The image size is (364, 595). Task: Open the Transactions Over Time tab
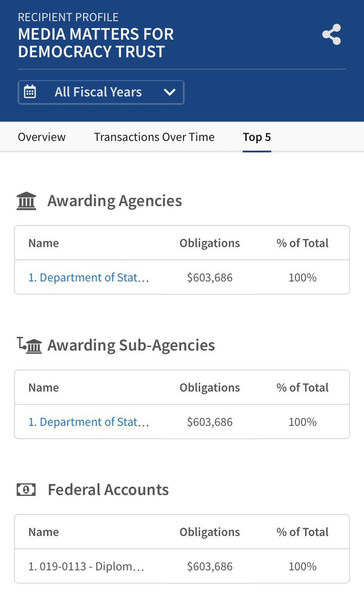tap(155, 137)
